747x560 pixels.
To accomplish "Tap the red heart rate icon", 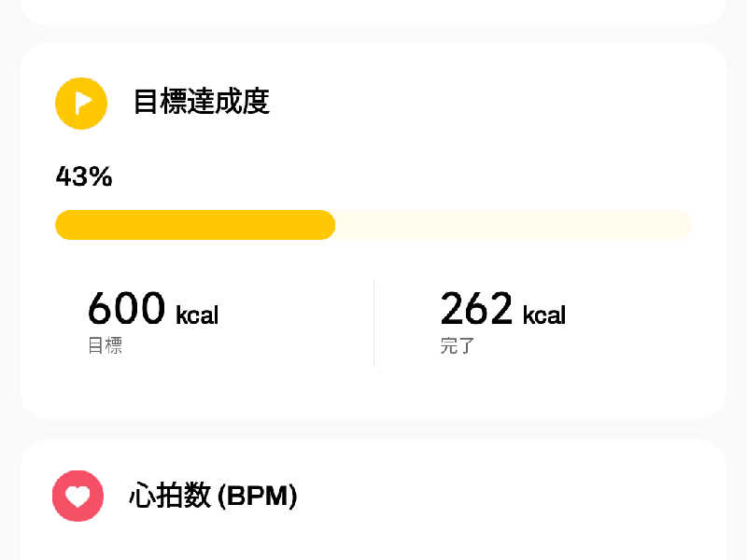I will [78, 496].
